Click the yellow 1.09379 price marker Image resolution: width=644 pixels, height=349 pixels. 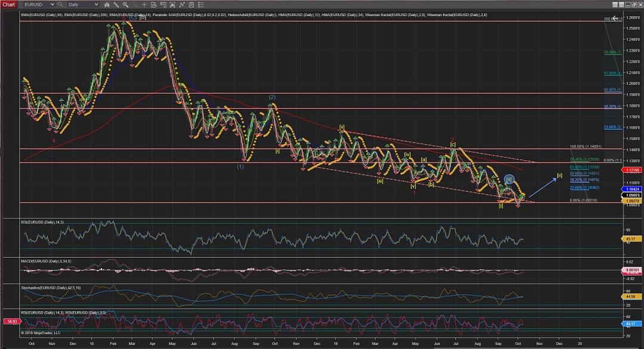[631, 201]
